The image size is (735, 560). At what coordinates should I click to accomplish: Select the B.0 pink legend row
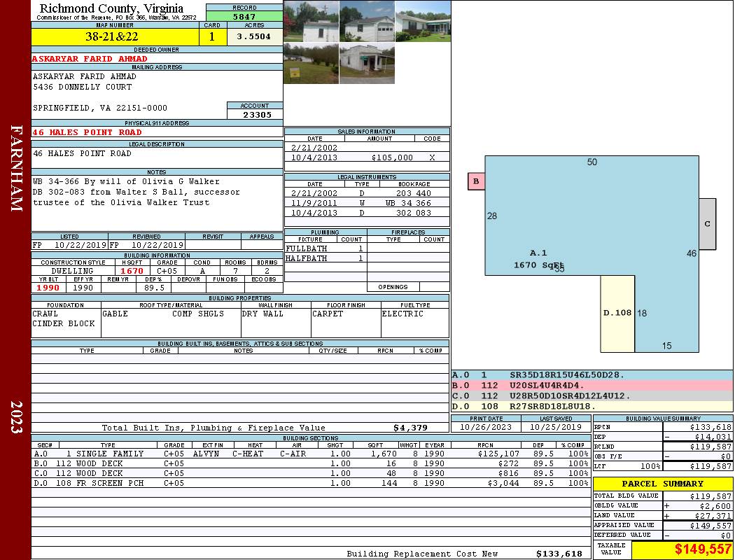point(591,386)
